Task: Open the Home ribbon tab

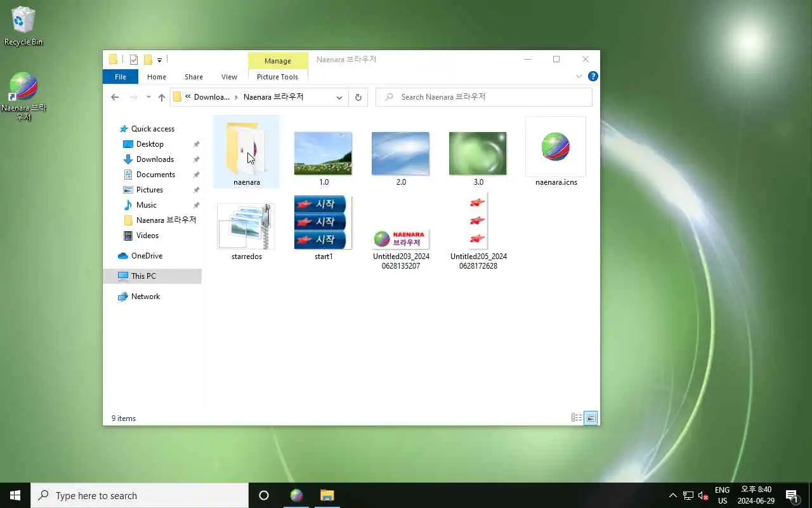Action: click(x=157, y=77)
